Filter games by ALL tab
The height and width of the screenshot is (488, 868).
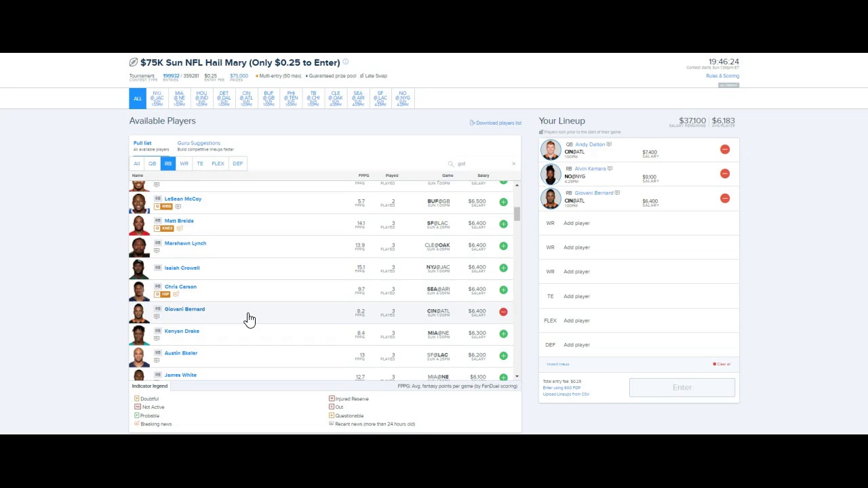click(138, 98)
